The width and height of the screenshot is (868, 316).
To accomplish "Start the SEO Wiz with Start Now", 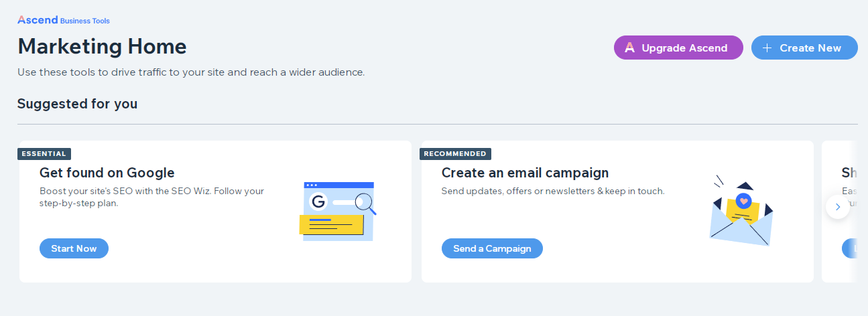I will [74, 248].
